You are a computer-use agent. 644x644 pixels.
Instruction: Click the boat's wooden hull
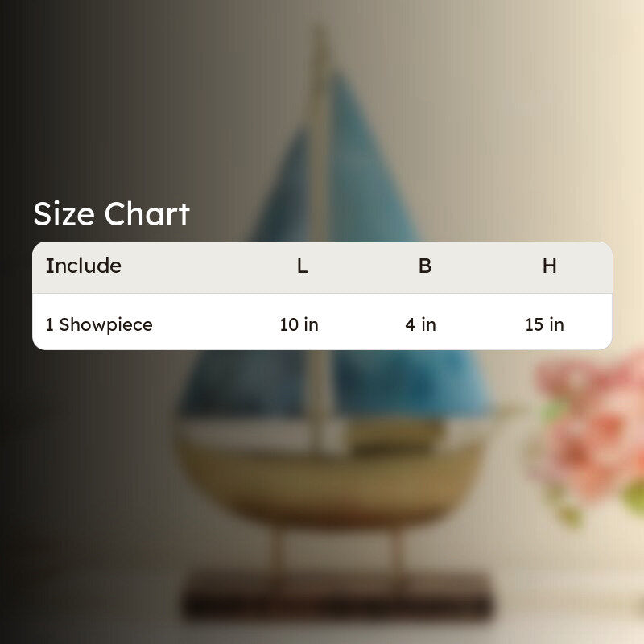coord(328,481)
